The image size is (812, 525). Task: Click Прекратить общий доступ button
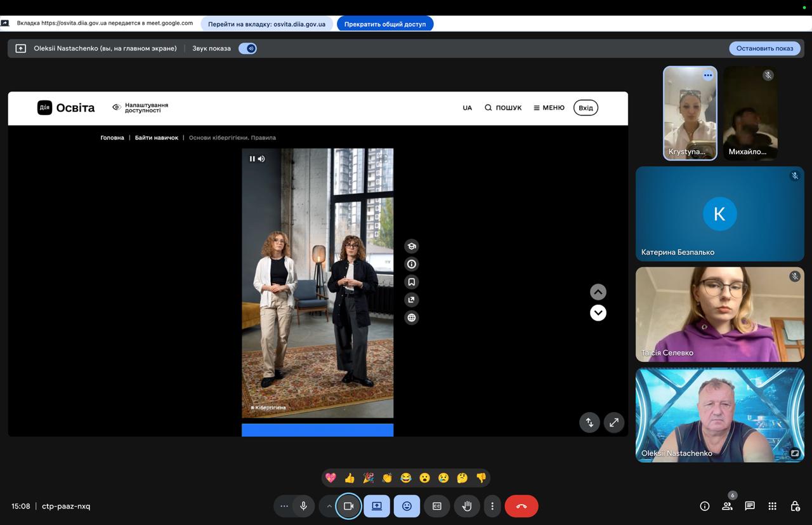point(385,24)
